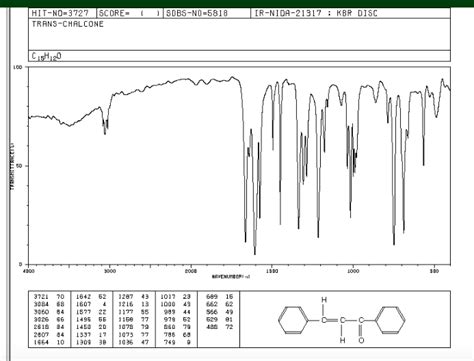
Task: Click the 1017 peak table entry
Action: point(168,296)
